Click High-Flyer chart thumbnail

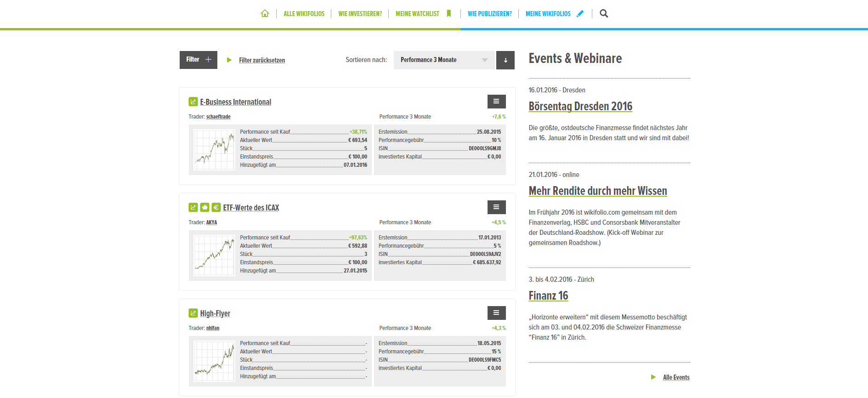(214, 361)
